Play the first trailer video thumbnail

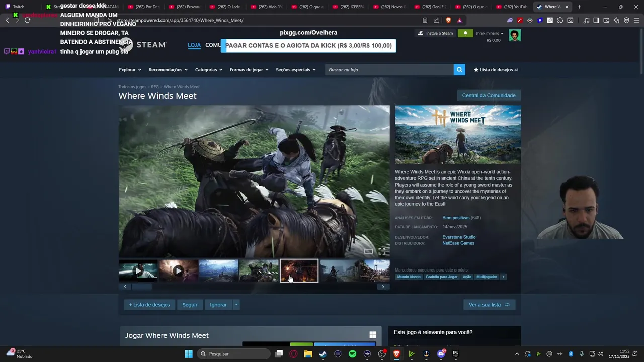(138, 271)
